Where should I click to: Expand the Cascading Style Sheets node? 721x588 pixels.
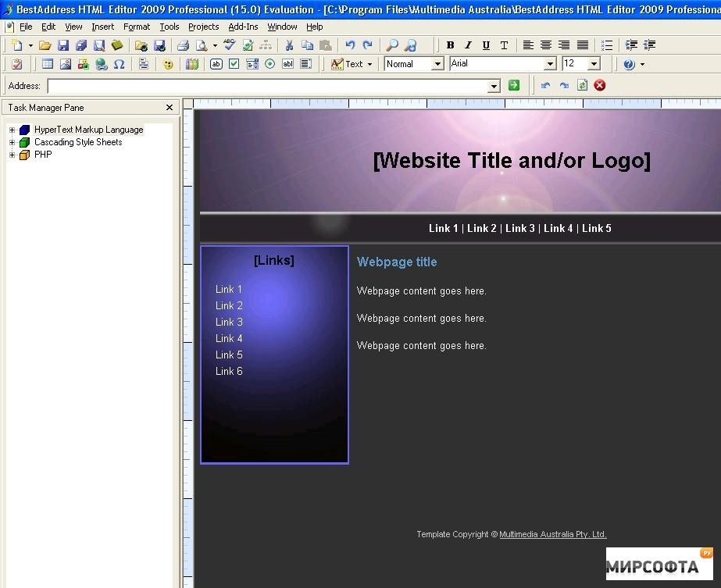(x=12, y=143)
